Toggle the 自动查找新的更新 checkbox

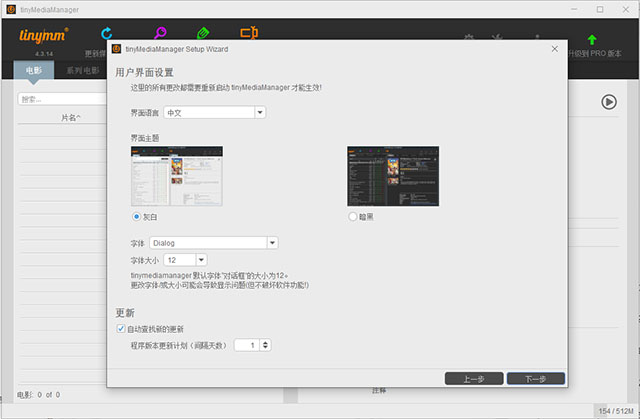pyautogui.click(x=122, y=329)
